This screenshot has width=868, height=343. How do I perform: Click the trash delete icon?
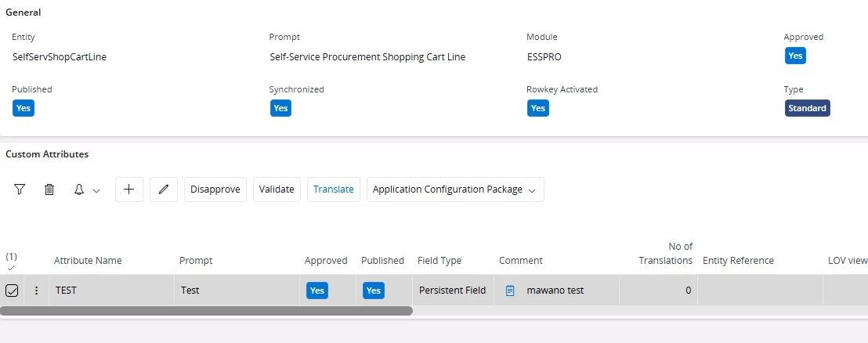pos(49,190)
